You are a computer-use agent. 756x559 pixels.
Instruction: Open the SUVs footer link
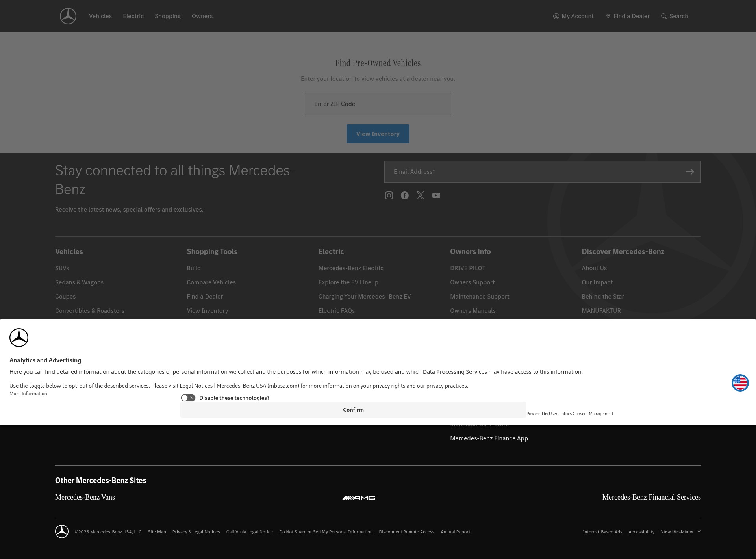click(x=62, y=268)
